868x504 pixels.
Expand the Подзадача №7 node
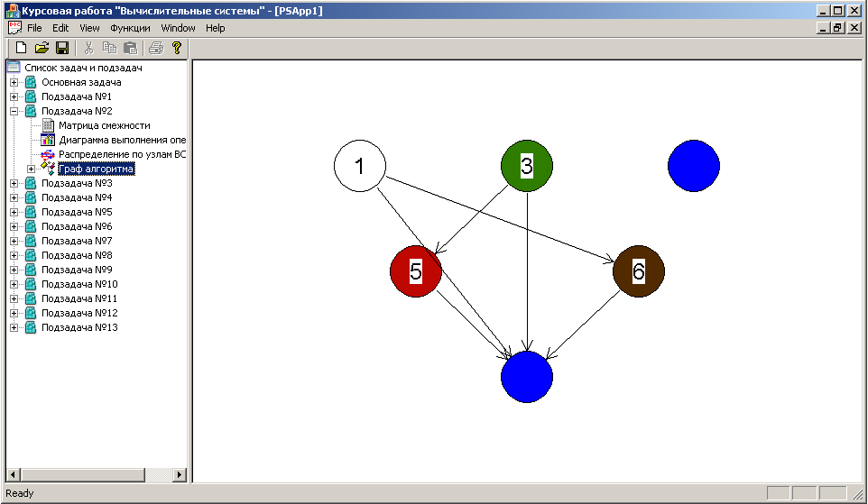(x=14, y=242)
